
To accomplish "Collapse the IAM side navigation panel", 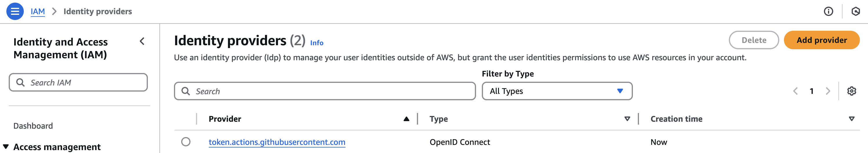I will click(142, 41).
